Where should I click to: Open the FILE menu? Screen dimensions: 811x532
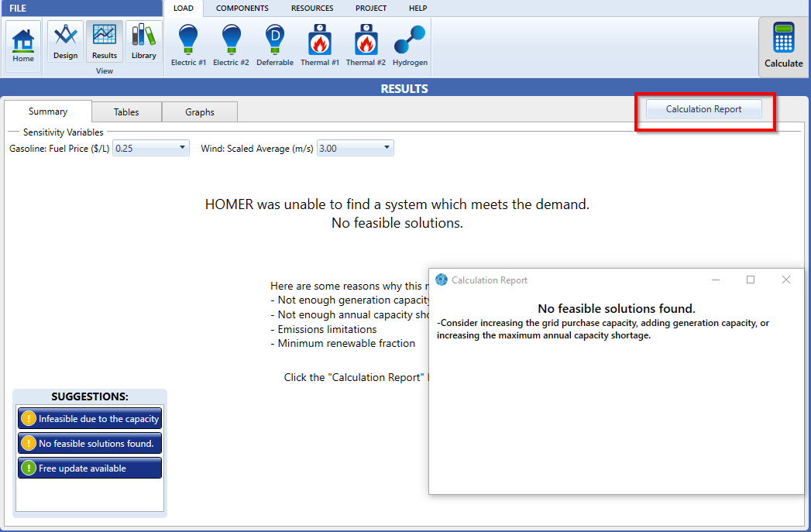point(18,9)
